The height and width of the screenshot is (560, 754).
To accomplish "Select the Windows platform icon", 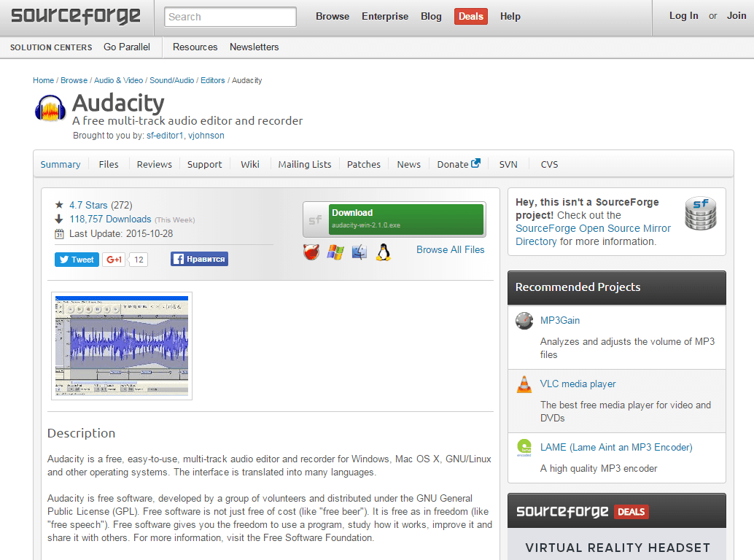I will tap(335, 252).
